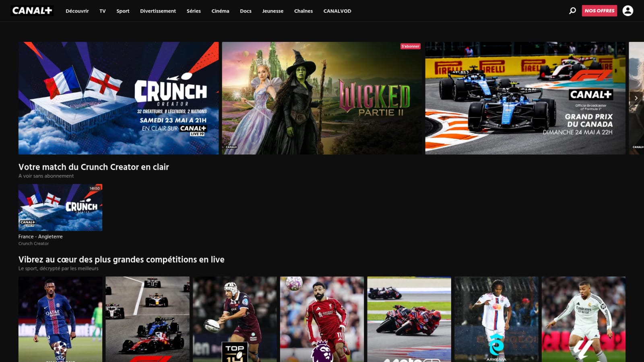Navigate to Séries
644x362 pixels.
point(194,11)
